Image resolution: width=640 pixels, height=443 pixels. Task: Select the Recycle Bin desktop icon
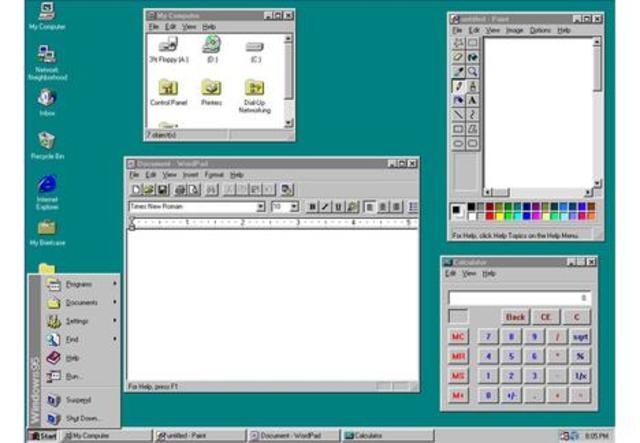click(x=47, y=145)
